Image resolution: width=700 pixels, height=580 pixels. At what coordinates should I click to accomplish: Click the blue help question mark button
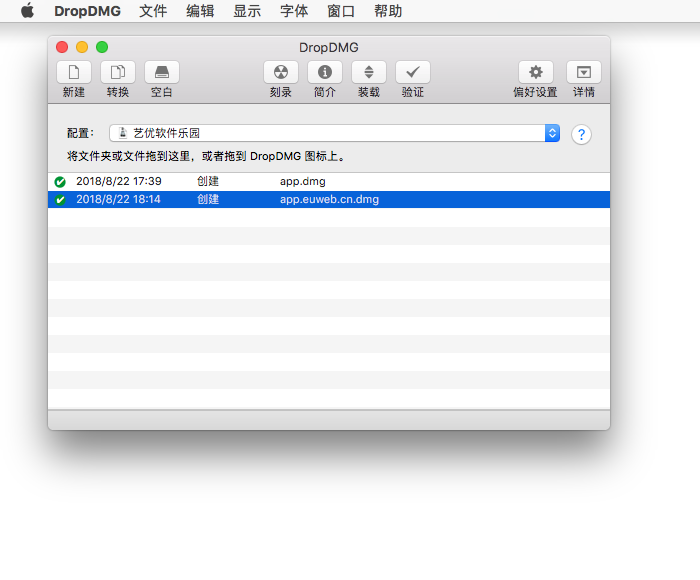pyautogui.click(x=581, y=134)
